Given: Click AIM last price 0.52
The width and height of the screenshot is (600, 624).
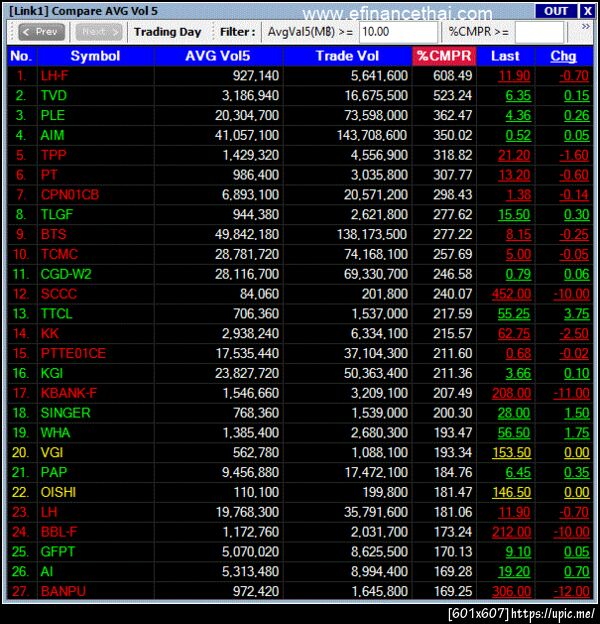Looking at the screenshot, I should point(518,135).
